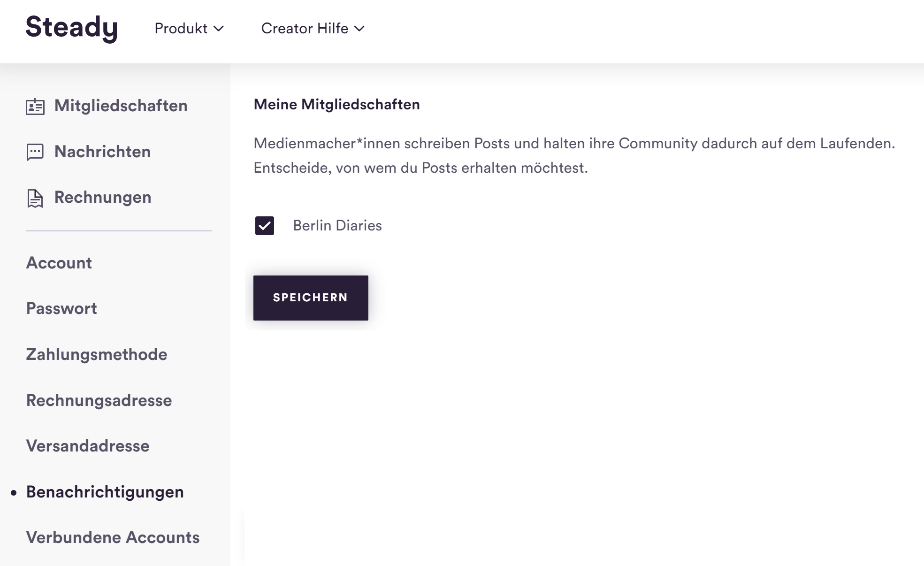Screen dimensions: 924x566
Task: Click the Steady logo
Action: [71, 28]
